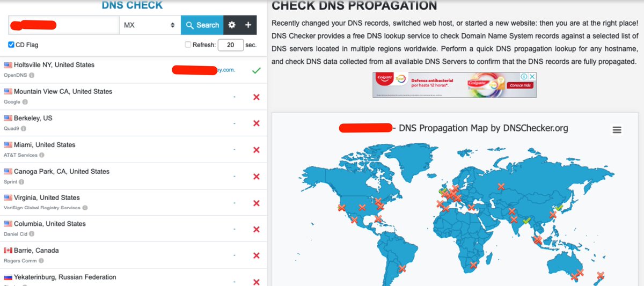Screen dimensions: 644x286
Task: Click the Colgate advertisement banner
Action: [455, 85]
